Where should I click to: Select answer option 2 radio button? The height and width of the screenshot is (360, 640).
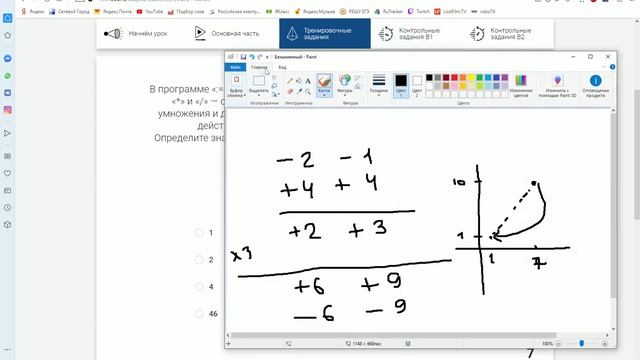coord(199,260)
